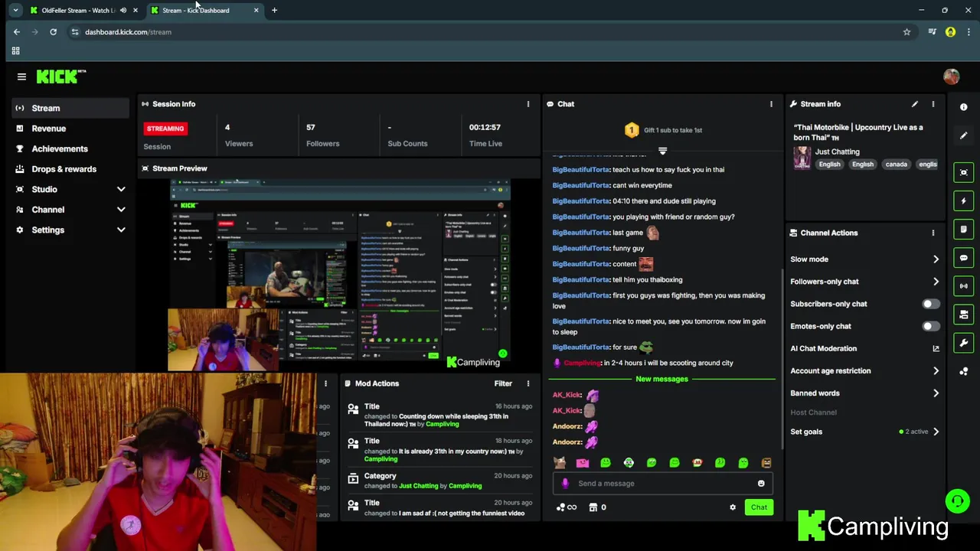Send message with green Chat button
This screenshot has height=551, width=980.
click(759, 507)
